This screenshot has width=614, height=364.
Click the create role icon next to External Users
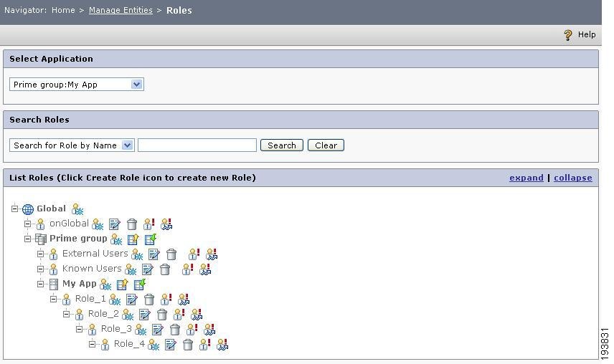(137, 254)
